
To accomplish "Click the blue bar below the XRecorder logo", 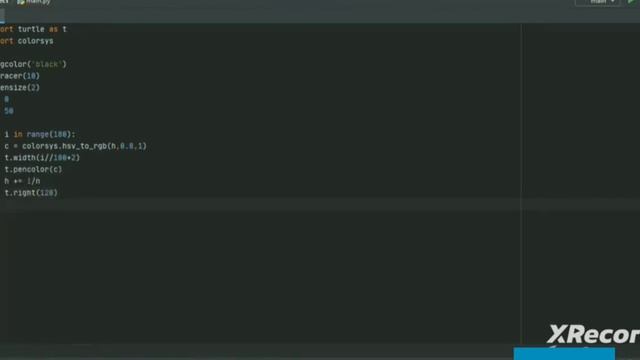I will pos(564,353).
